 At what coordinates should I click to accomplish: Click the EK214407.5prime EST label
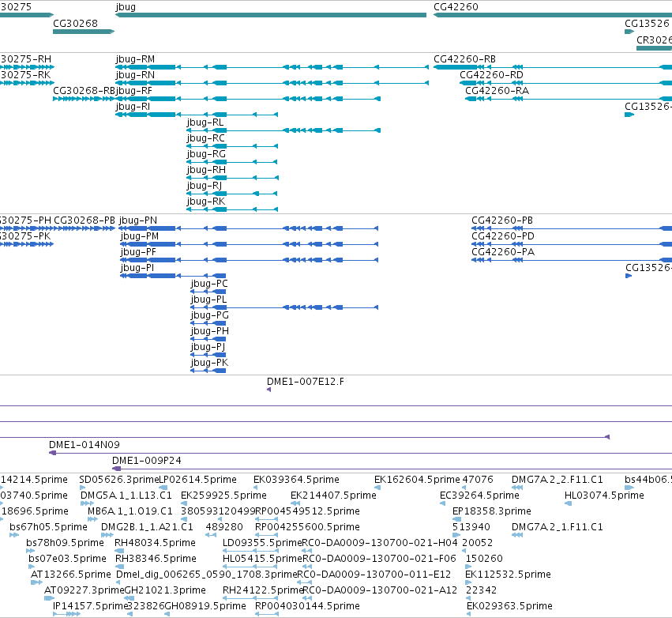(333, 496)
